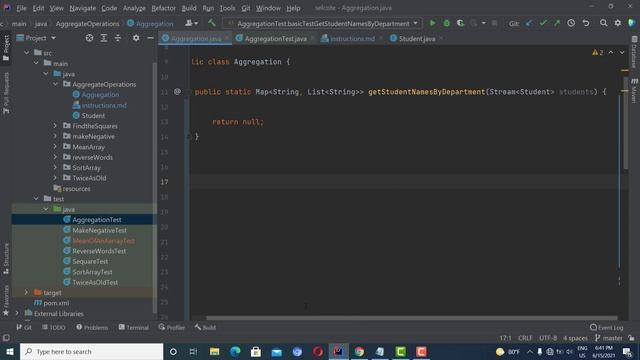
Task: Switch to Student.java tab
Action: point(417,38)
